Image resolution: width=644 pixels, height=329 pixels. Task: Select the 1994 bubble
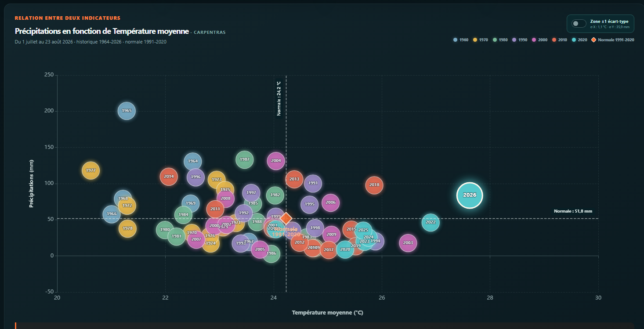(x=375, y=241)
